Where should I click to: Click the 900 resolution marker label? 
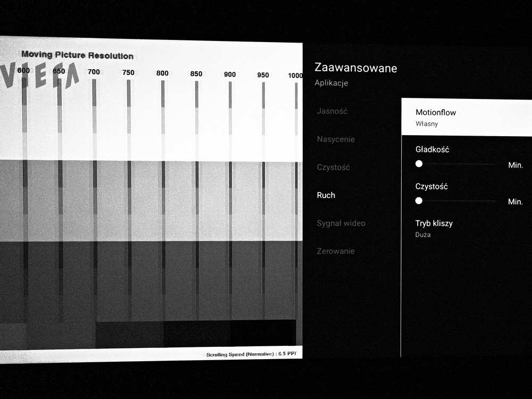coord(230,74)
